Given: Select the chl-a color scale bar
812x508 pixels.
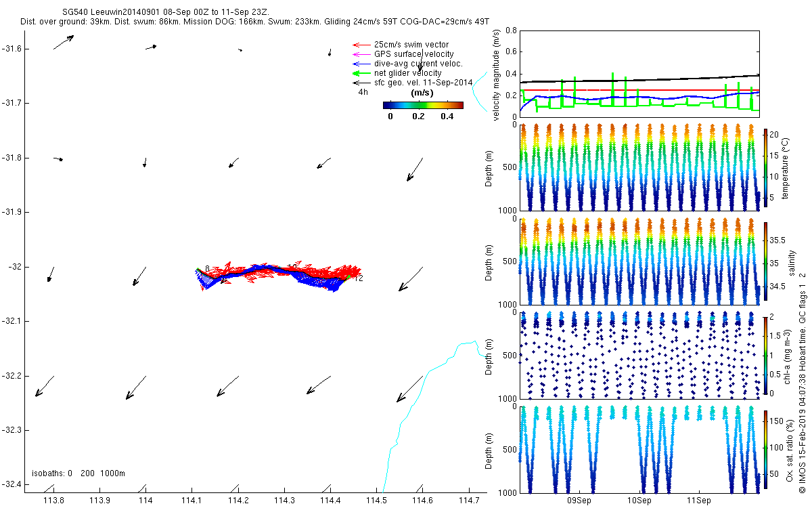Looking at the screenshot, I should (765, 355).
